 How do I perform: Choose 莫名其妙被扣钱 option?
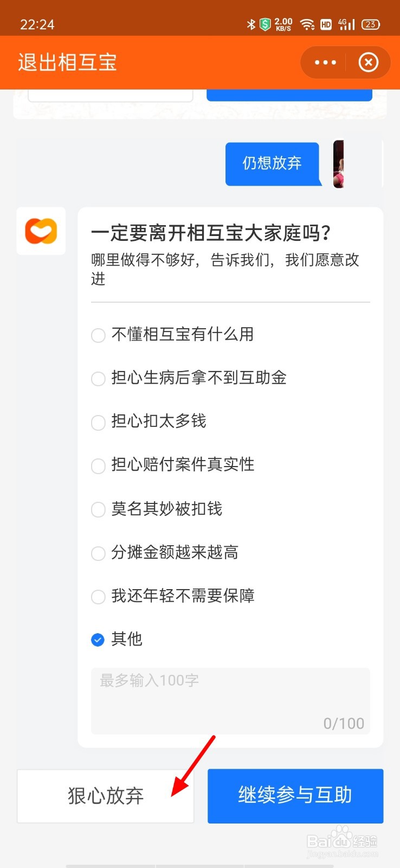tap(157, 509)
